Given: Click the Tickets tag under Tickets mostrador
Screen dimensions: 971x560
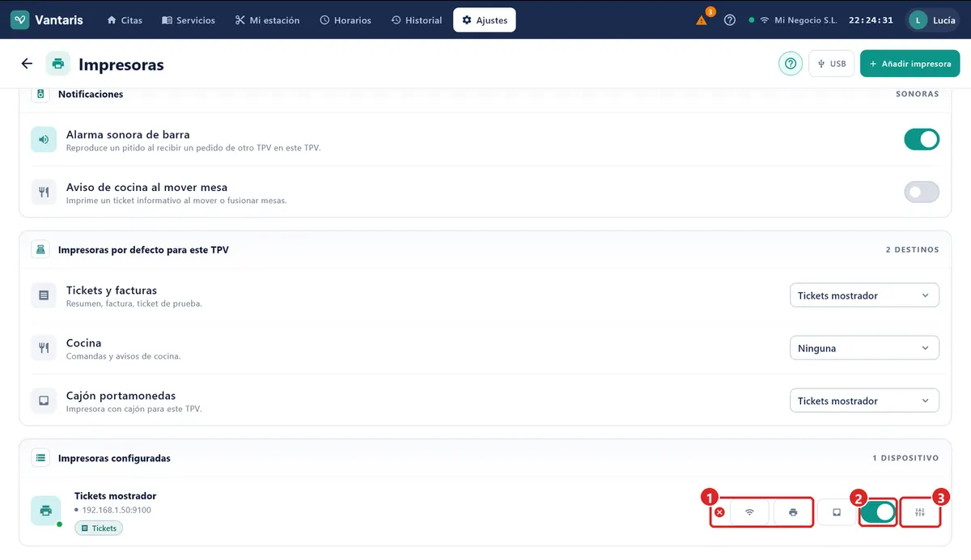Looking at the screenshot, I should coord(99,528).
